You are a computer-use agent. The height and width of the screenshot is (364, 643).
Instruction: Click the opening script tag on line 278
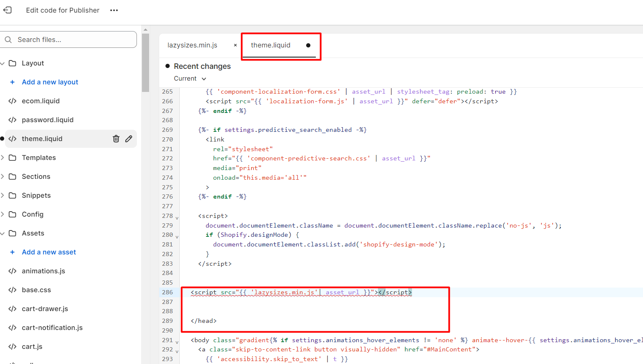(x=213, y=216)
